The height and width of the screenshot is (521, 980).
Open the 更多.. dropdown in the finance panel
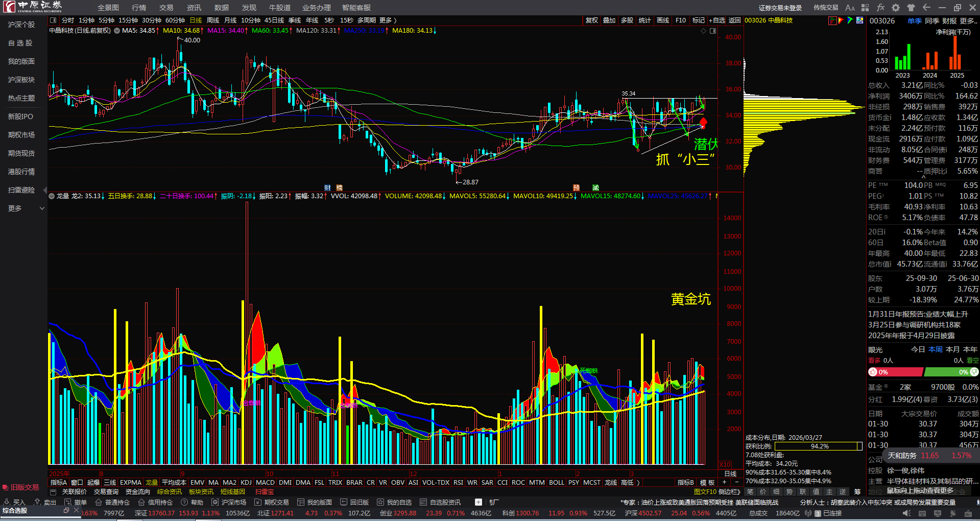click(x=969, y=21)
